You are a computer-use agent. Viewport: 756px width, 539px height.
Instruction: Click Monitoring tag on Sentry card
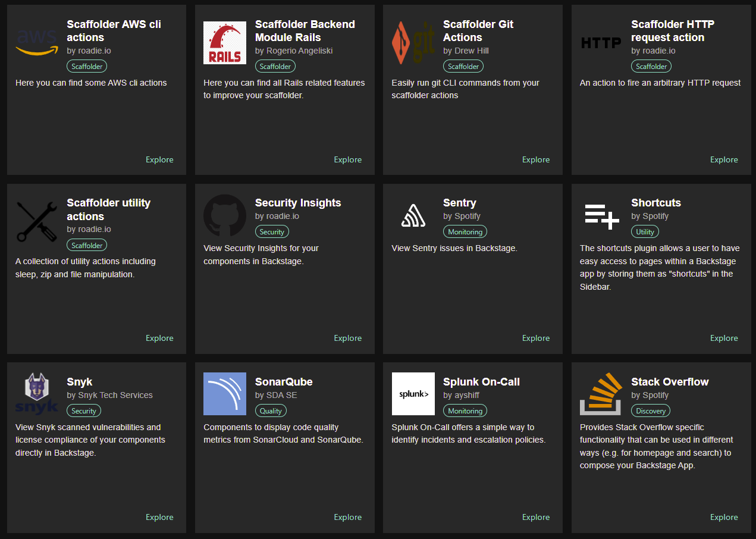point(465,232)
